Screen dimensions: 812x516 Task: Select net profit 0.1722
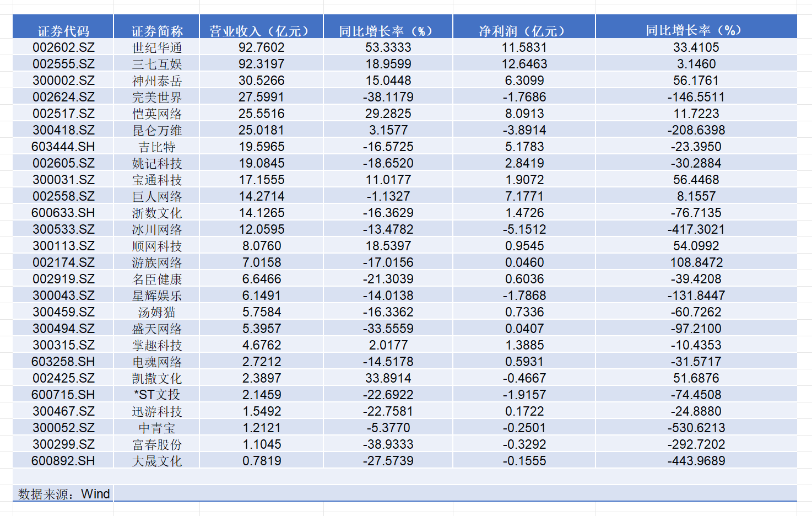(524, 411)
